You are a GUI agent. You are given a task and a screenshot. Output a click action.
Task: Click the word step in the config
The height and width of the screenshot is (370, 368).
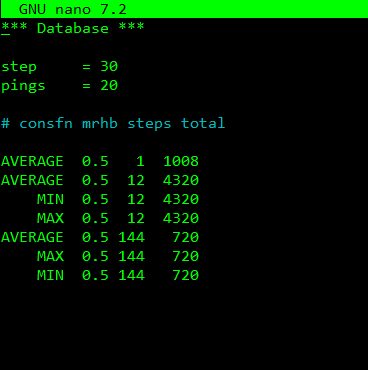pos(19,67)
